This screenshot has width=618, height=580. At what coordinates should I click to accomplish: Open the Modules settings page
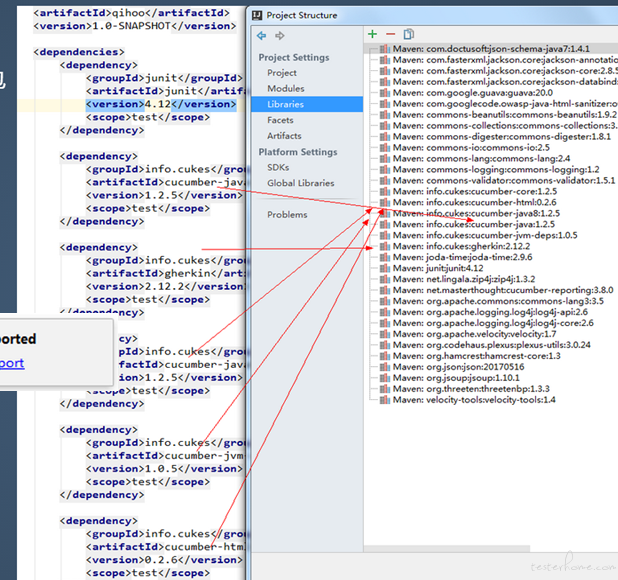coord(286,89)
